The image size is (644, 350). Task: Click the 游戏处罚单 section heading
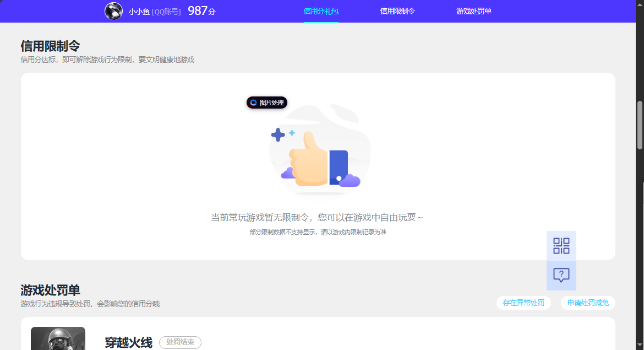pyautogui.click(x=50, y=290)
